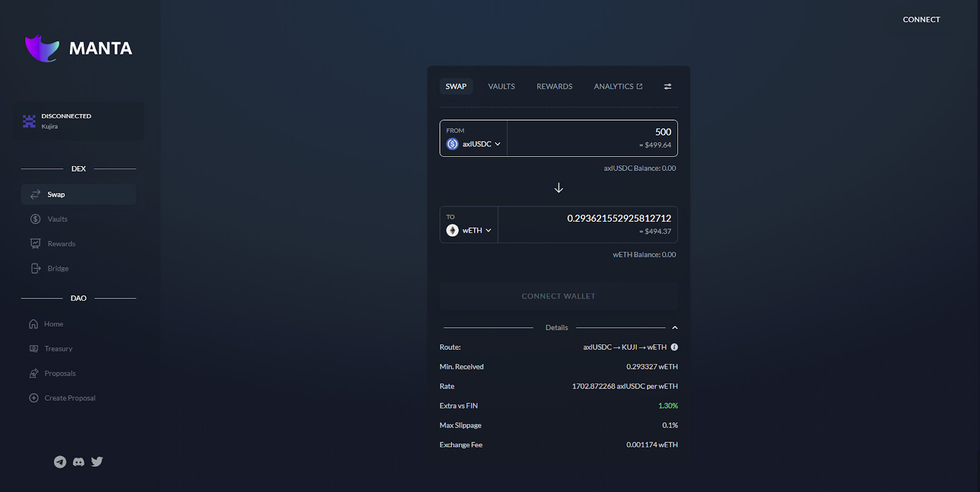Image resolution: width=980 pixels, height=492 pixels.
Task: Click the CONNECT WALLET button
Action: pos(559,296)
